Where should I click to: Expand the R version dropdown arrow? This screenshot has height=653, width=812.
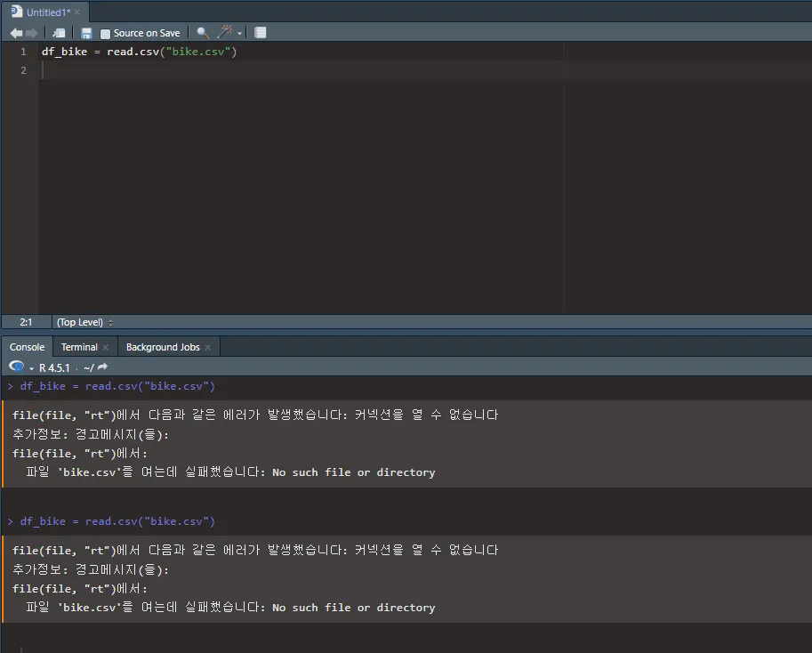pos(31,368)
